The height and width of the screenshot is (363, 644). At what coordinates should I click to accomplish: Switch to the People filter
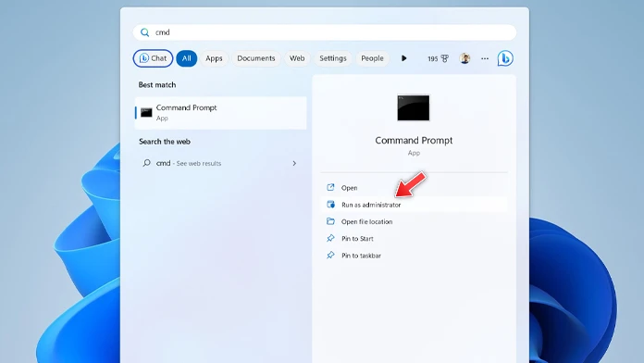[x=372, y=58]
